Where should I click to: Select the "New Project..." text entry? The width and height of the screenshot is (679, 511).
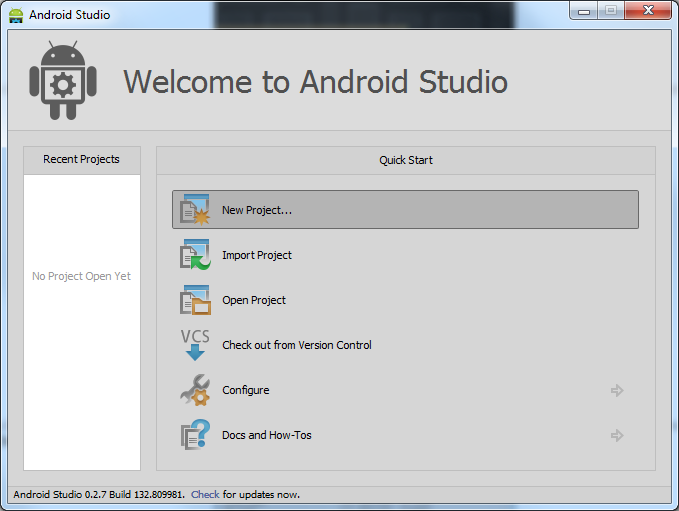click(257, 210)
